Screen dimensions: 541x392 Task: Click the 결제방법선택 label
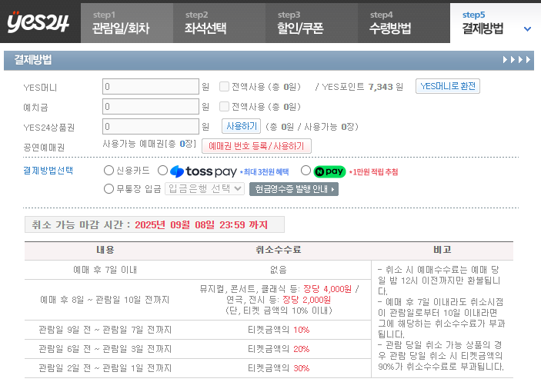[48, 171]
